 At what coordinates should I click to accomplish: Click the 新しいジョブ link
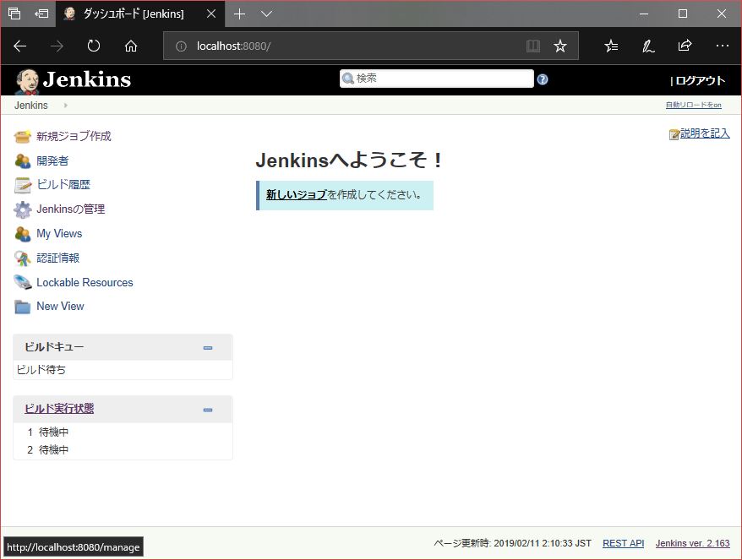pyautogui.click(x=296, y=195)
